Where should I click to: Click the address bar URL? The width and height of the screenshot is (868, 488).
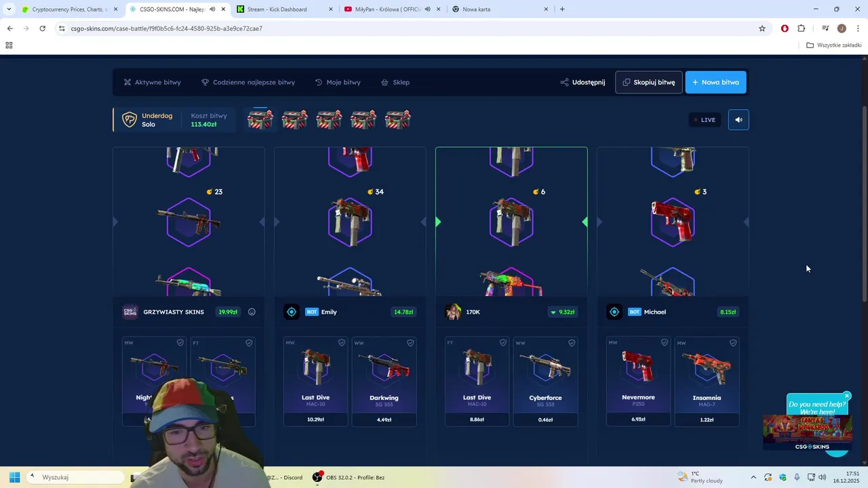[166, 28]
